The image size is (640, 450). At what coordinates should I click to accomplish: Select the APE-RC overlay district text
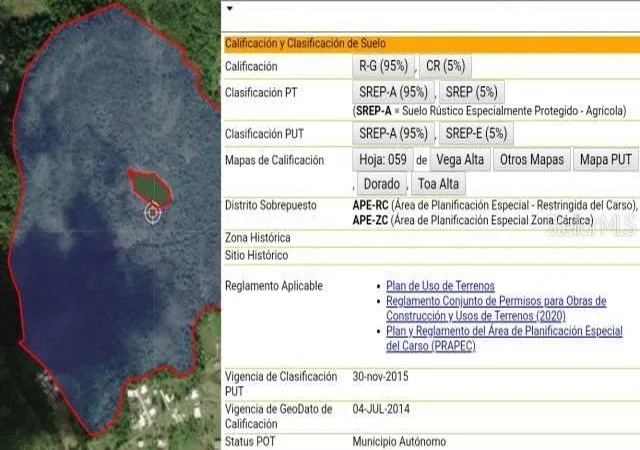(x=495, y=205)
